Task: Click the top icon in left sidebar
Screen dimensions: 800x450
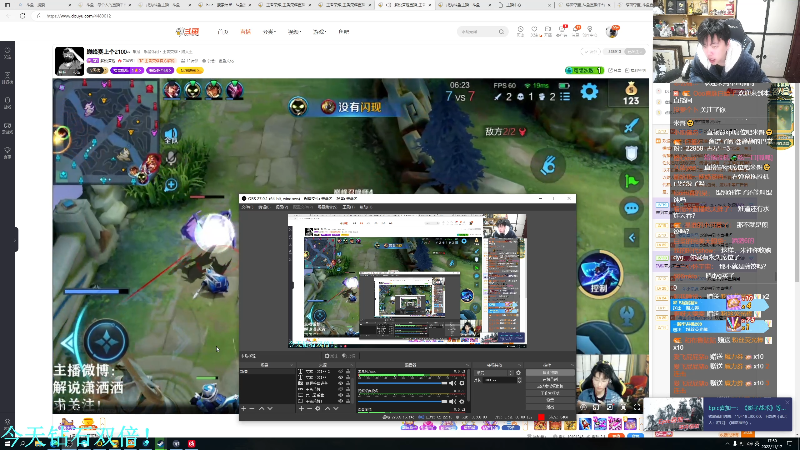Action: click(8, 52)
